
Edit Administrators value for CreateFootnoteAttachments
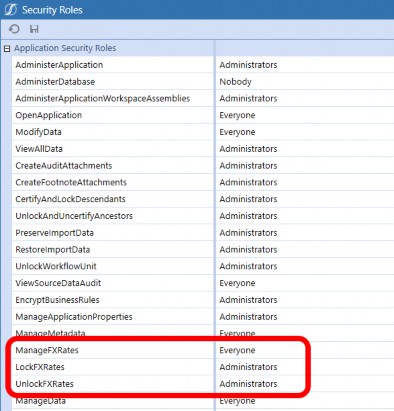point(248,182)
